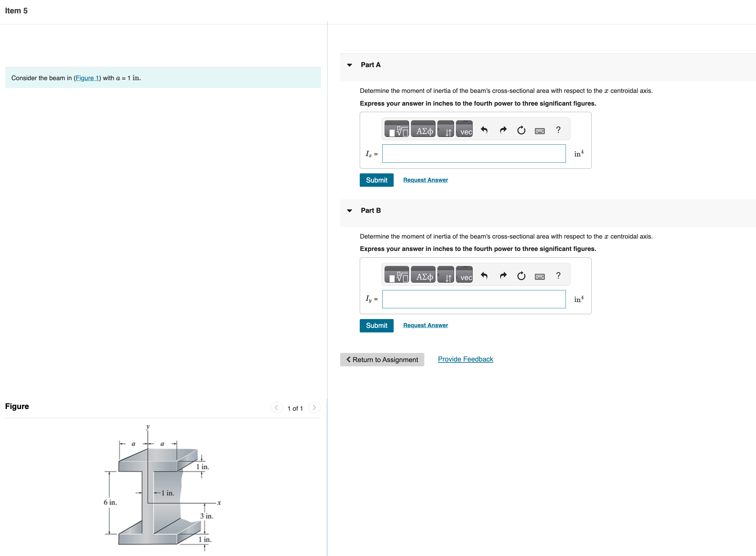Submit the answer for Part A
The height and width of the screenshot is (556, 756).
tap(376, 180)
